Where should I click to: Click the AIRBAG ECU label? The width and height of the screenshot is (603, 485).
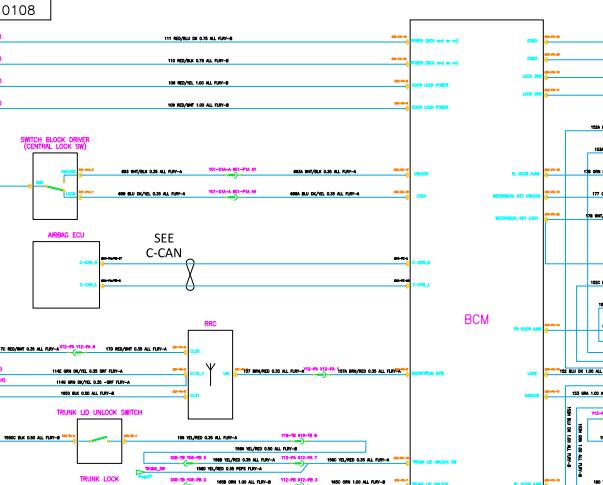coord(66,235)
